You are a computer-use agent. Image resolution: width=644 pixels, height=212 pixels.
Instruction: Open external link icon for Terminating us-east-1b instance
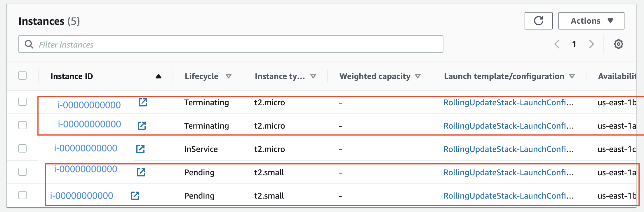click(x=143, y=102)
